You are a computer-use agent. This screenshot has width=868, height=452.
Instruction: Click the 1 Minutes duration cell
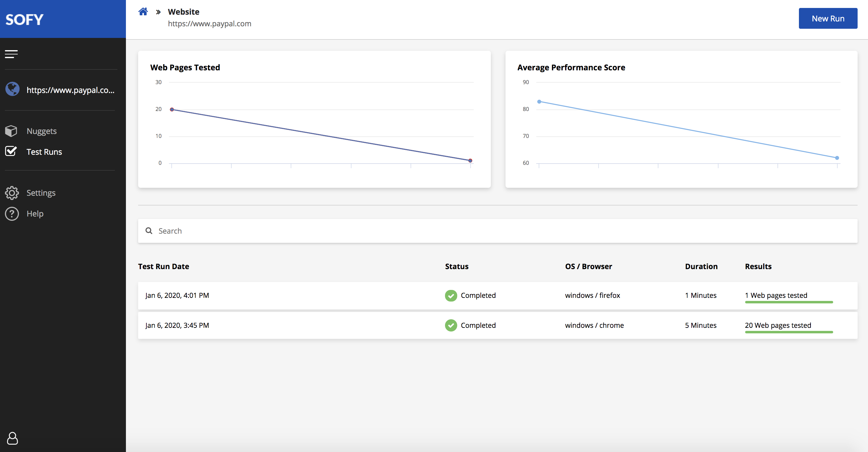coord(701,295)
